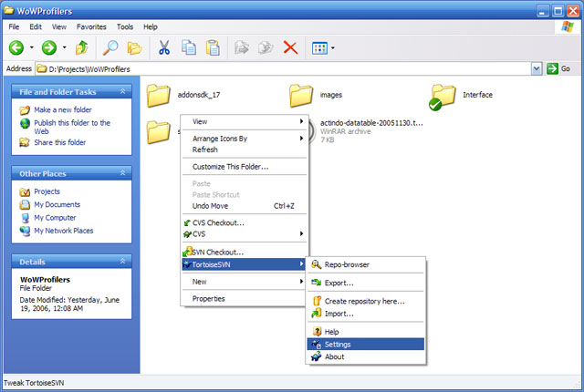Open My Computer link
This screenshot has width=584, height=392.
(55, 218)
